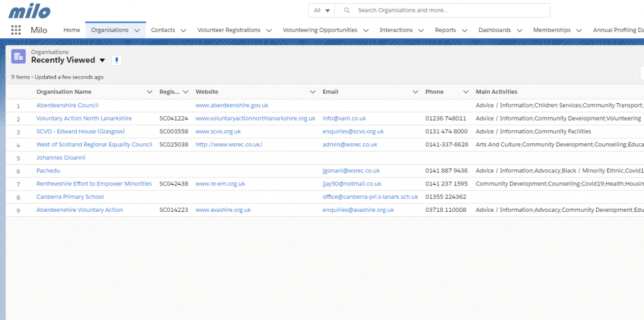Sort by Organisation Name column header

[64, 92]
